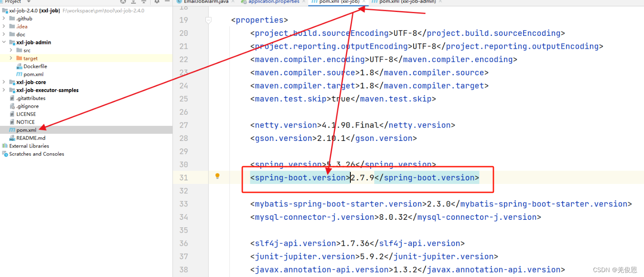Select the .github folder name
This screenshot has width=644, height=277.
click(x=24, y=19)
